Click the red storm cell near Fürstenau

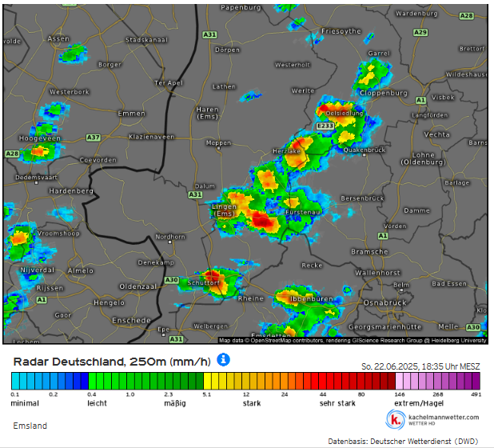pyautogui.click(x=262, y=220)
